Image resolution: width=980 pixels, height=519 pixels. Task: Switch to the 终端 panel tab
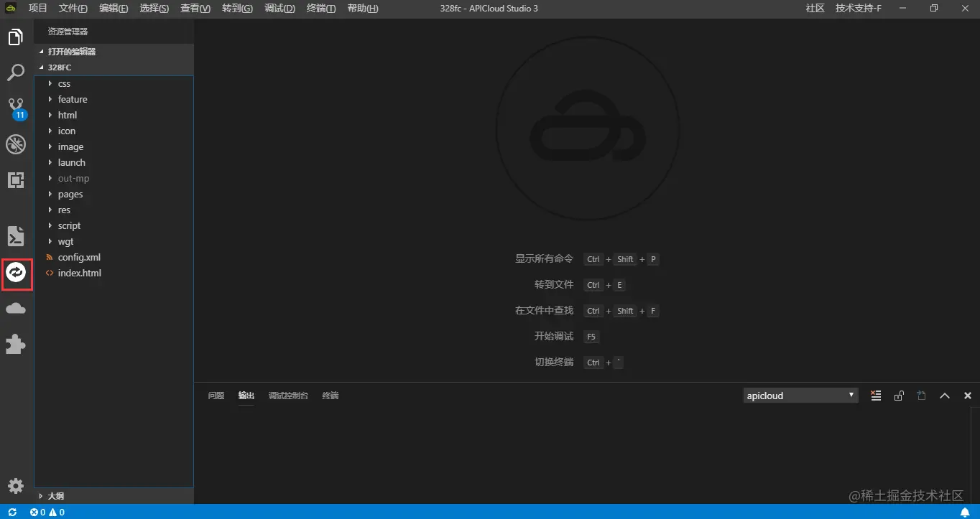pyautogui.click(x=330, y=396)
